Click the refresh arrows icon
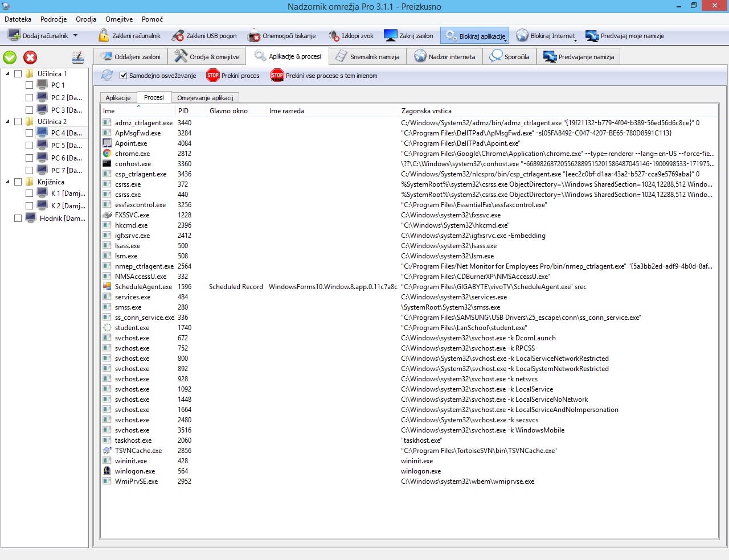This screenshot has height=560, width=729. (x=107, y=75)
